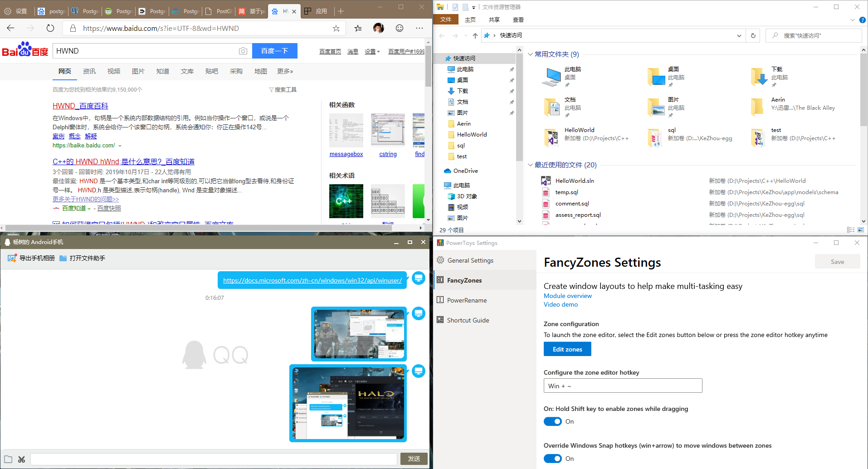Image resolution: width=868 pixels, height=469 pixels.
Task: Collapse the 最近使用的文件 section
Action: (x=530, y=165)
